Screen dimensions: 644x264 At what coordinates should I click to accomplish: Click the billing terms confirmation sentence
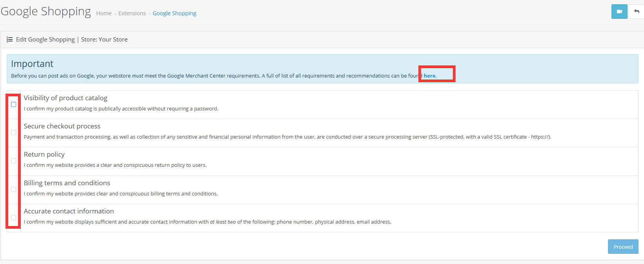point(121,194)
